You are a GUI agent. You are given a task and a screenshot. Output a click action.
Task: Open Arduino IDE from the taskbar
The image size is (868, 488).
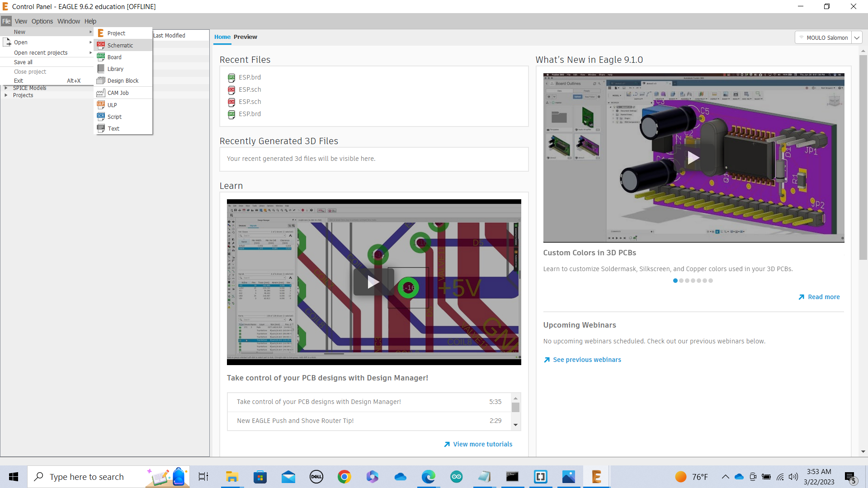pyautogui.click(x=457, y=477)
